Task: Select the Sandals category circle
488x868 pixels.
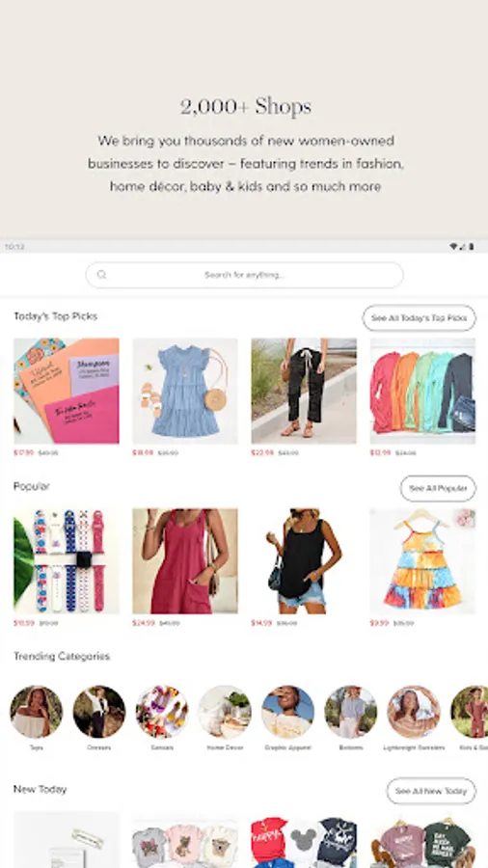Action: point(162,712)
